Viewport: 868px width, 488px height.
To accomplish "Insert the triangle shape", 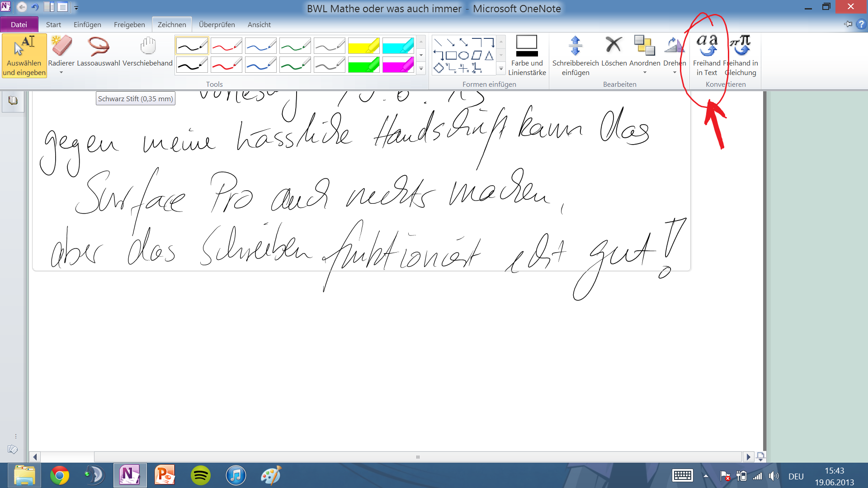I will 489,56.
